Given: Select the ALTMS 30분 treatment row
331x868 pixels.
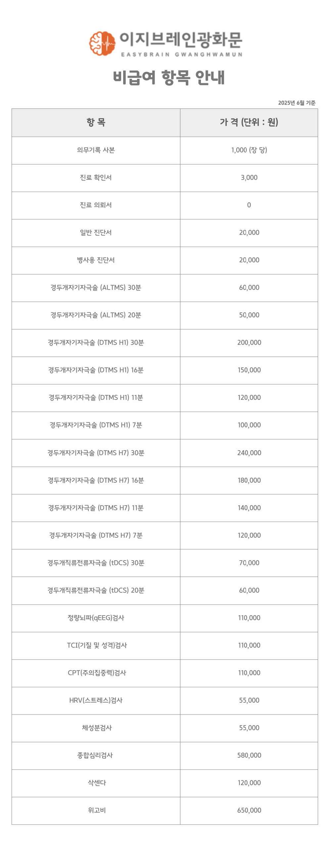Looking at the screenshot, I should [165, 288].
